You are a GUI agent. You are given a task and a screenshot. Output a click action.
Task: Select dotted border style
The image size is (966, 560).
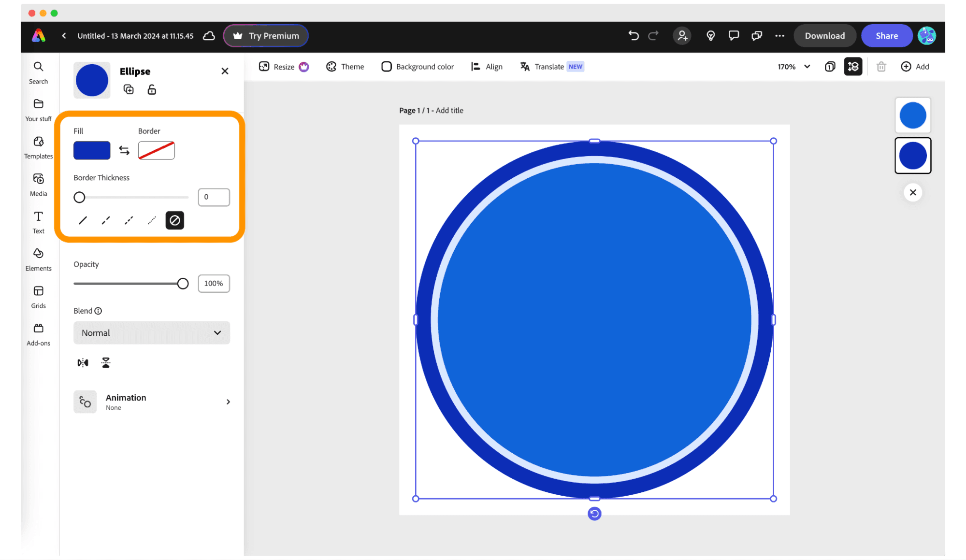(x=152, y=220)
